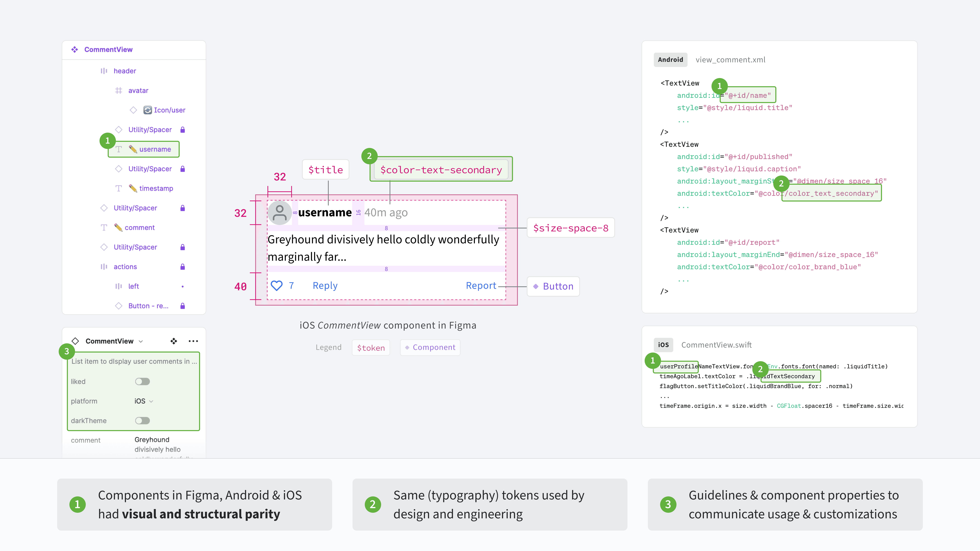Select the timestamp layer row

(134, 188)
